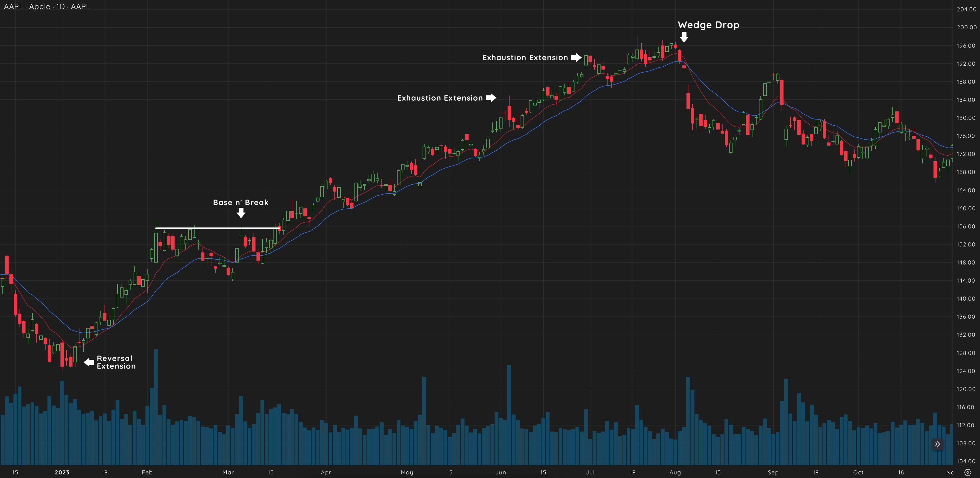Click the 2023 year label on time axis

62,472
